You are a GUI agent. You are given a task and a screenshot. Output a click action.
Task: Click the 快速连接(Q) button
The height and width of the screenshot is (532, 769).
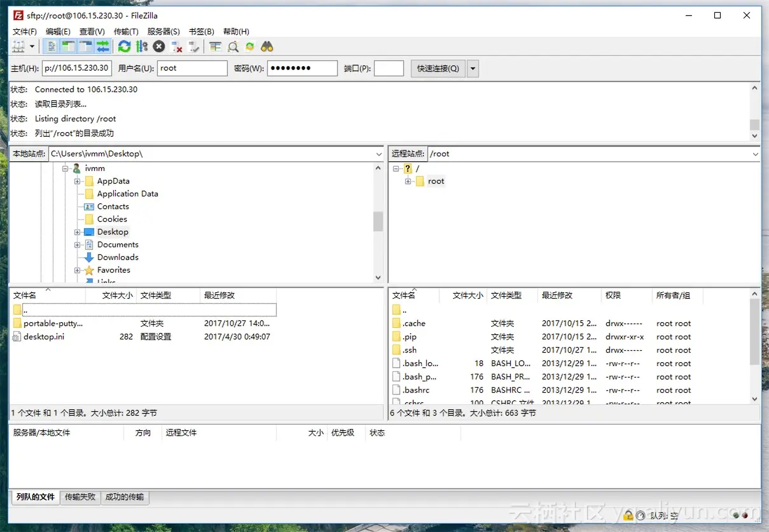pyautogui.click(x=438, y=68)
